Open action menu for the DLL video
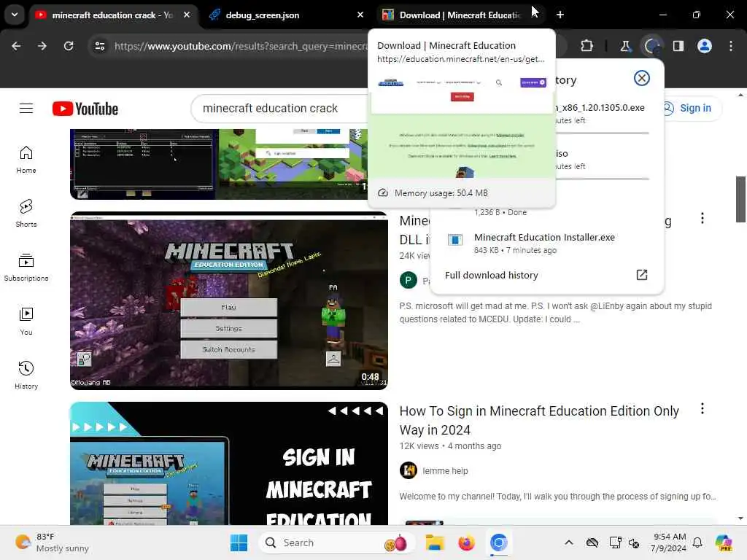The height and width of the screenshot is (560, 747). [703, 218]
